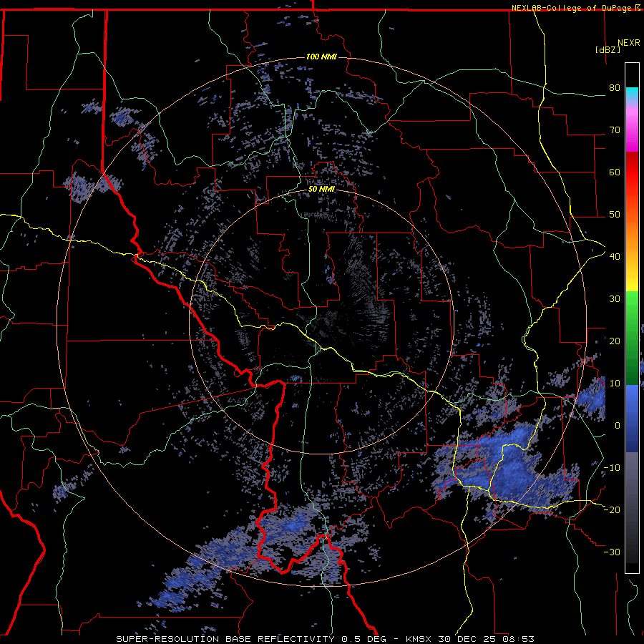
Task: Click the dBZ units label
Action: [608, 49]
